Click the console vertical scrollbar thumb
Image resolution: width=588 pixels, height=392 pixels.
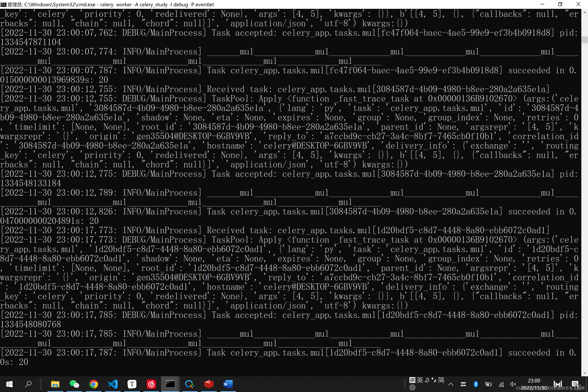pos(584,40)
